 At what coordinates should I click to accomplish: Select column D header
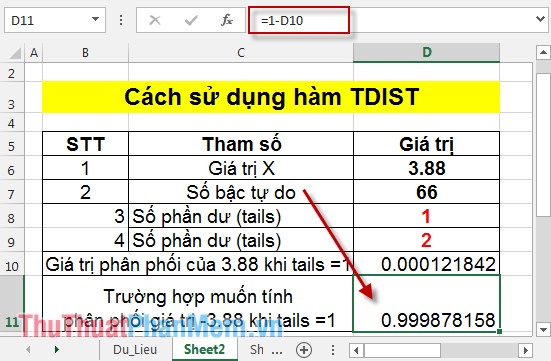(x=426, y=53)
